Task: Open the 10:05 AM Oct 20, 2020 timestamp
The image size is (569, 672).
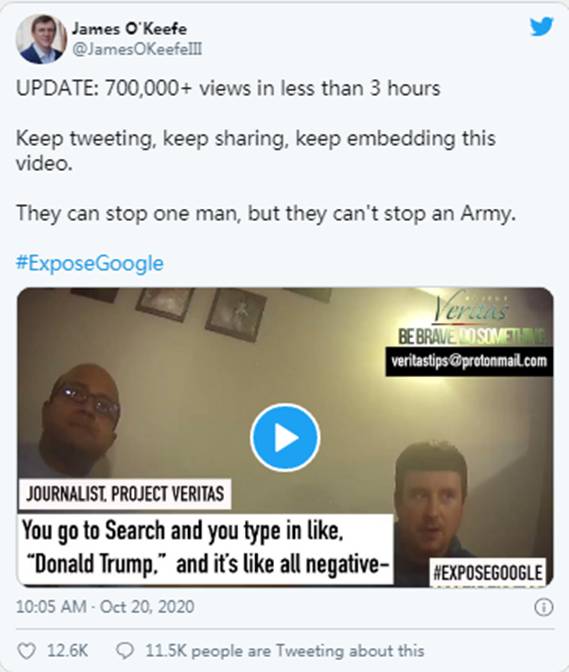Action: (x=105, y=607)
